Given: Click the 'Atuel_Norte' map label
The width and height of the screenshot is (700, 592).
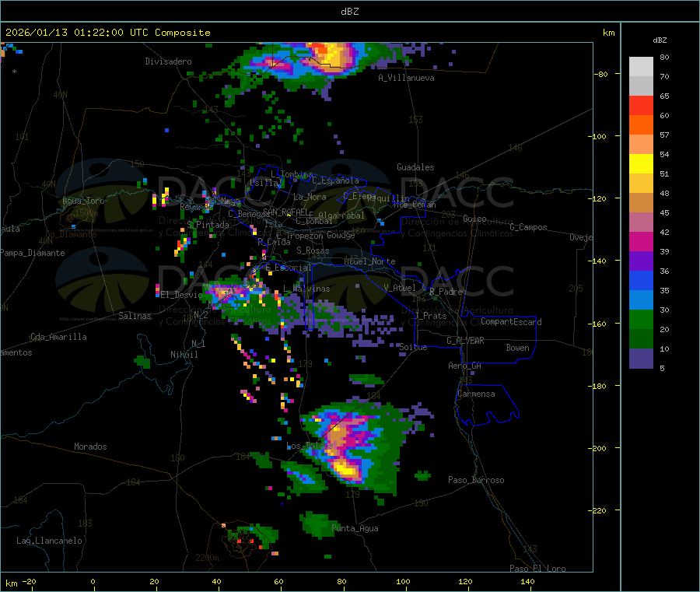Looking at the screenshot, I should pos(369,261).
